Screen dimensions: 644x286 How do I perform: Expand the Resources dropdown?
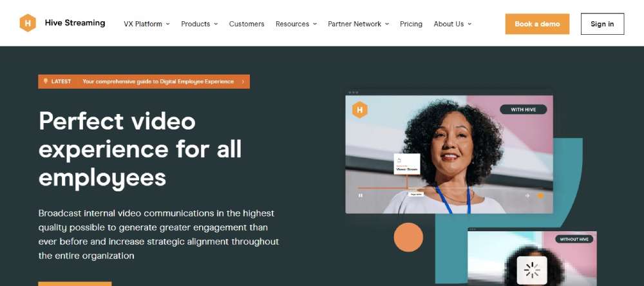coord(296,24)
